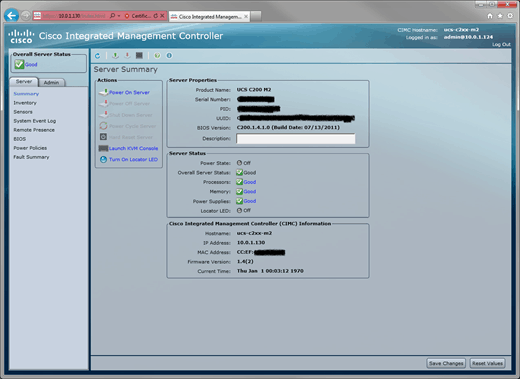The width and height of the screenshot is (520, 379).
Task: Click the Save Changes button
Action: [446, 363]
